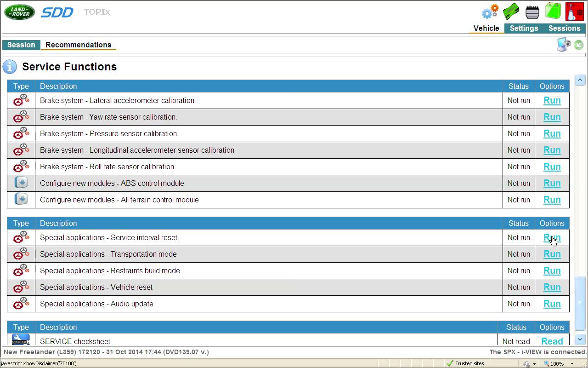The image size is (588, 368).
Task: Click the blue Service Functions info icon
Action: (10, 67)
